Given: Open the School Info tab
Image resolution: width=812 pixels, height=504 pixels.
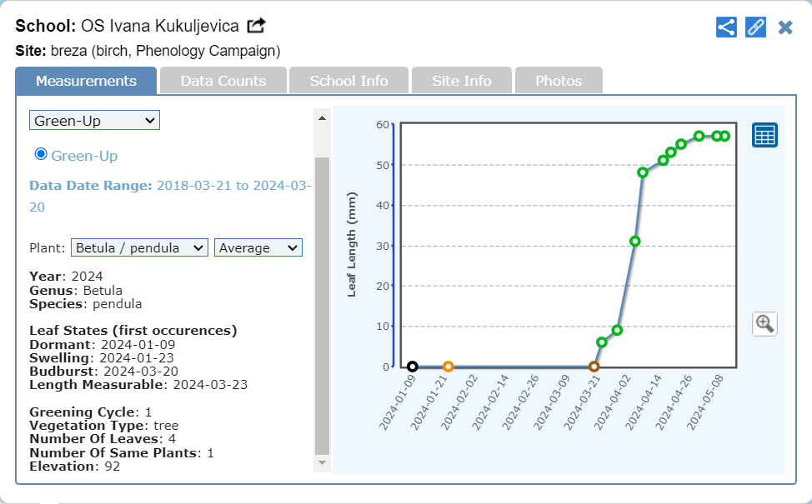Looking at the screenshot, I should (348, 81).
